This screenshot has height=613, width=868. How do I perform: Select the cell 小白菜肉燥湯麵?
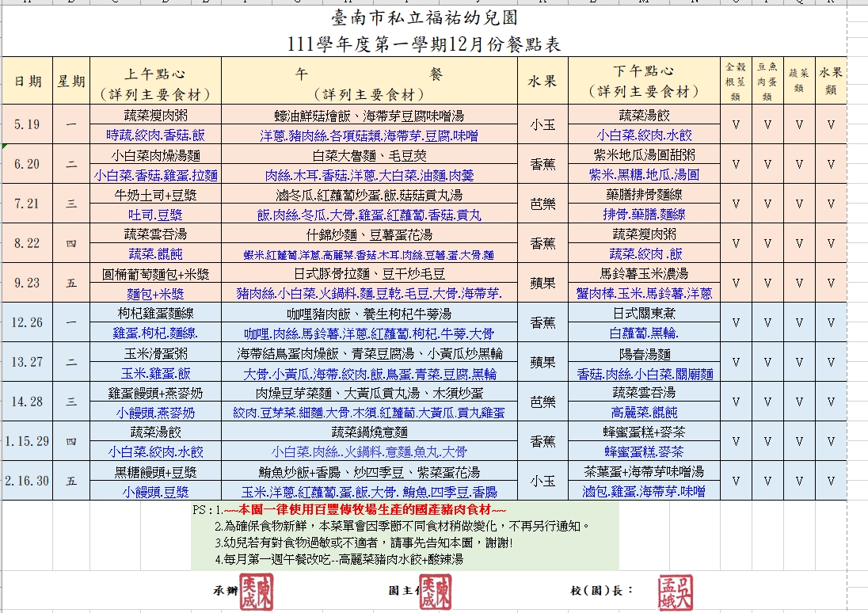click(x=155, y=154)
